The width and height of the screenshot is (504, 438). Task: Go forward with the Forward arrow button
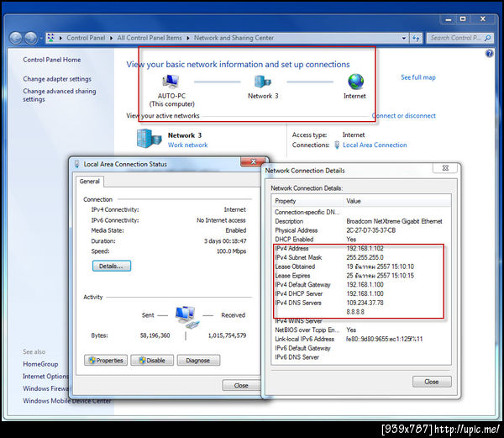[31, 39]
